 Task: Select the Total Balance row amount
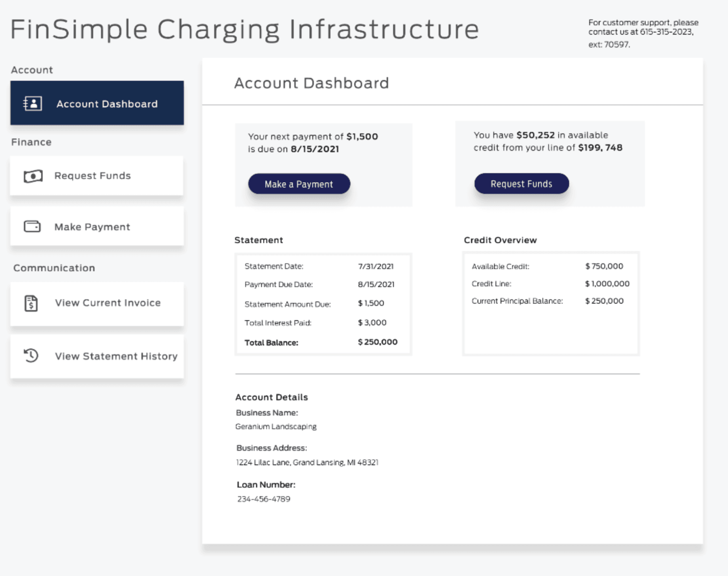377,342
